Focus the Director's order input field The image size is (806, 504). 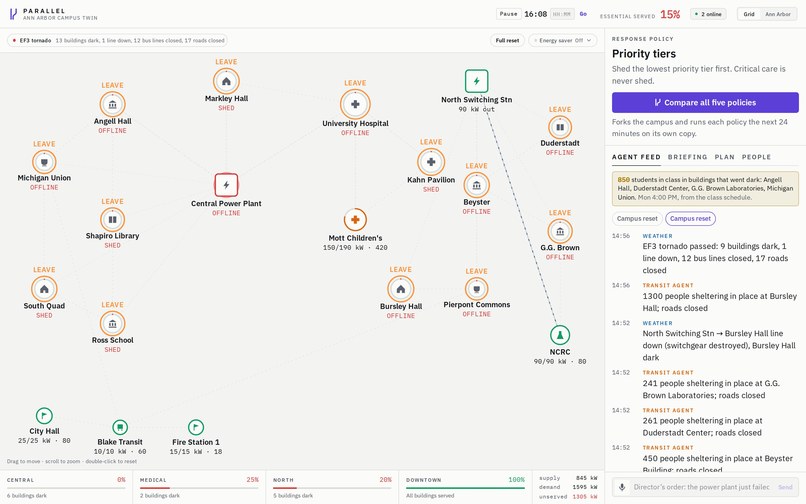[701, 487]
